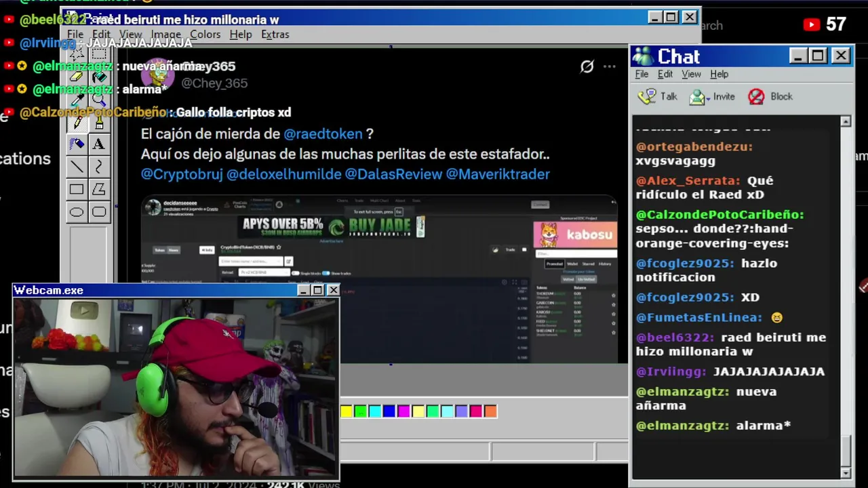Click the Block icon in Chat toolbar
This screenshot has height=488, width=868.
[x=756, y=97]
